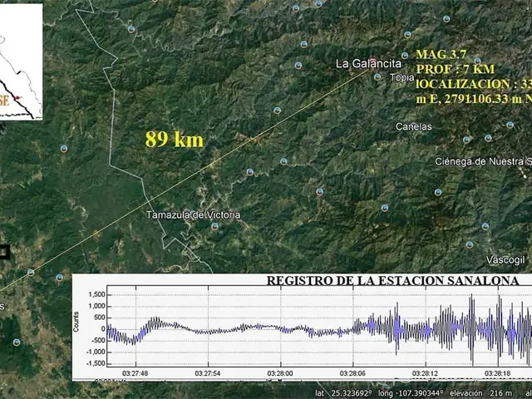Click the MAG 3.7 magnitude text
The height and width of the screenshot is (399, 532).
point(441,54)
